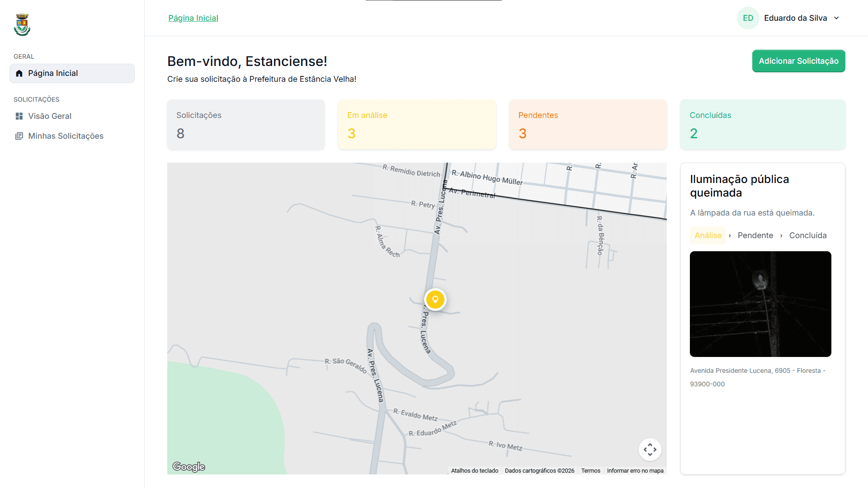Viewport: 868px width, 488px height.
Task: Click Informar erro no mapa link
Action: (635, 470)
